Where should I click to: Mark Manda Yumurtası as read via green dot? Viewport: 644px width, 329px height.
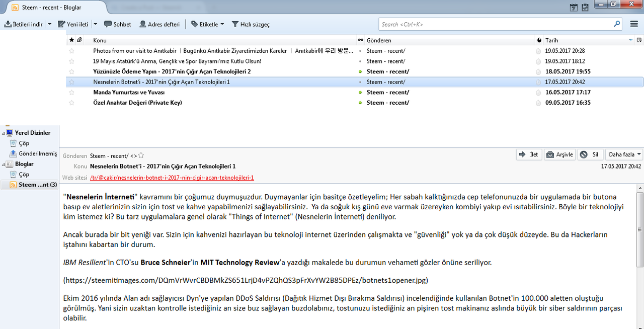(360, 93)
